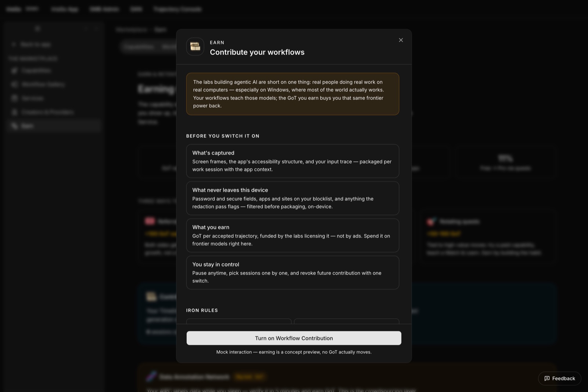
Task: Click the "Mock interaction" disclaimer text
Action: (x=294, y=352)
